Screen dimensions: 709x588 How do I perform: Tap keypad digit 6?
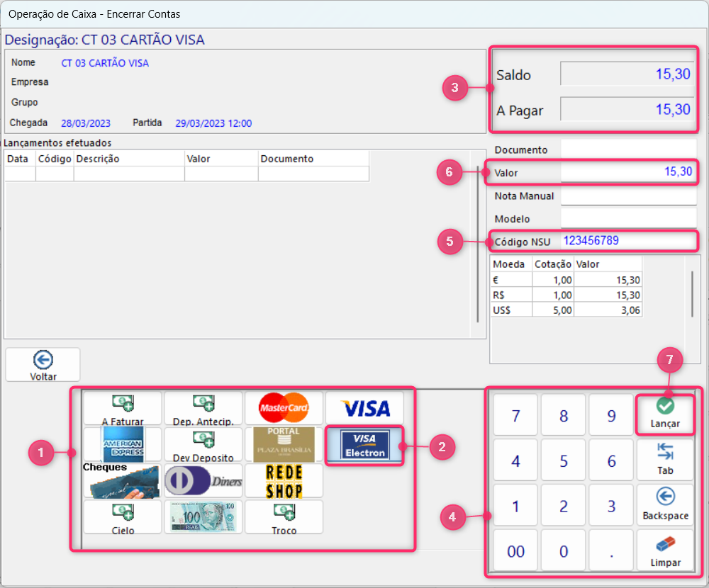(611, 460)
